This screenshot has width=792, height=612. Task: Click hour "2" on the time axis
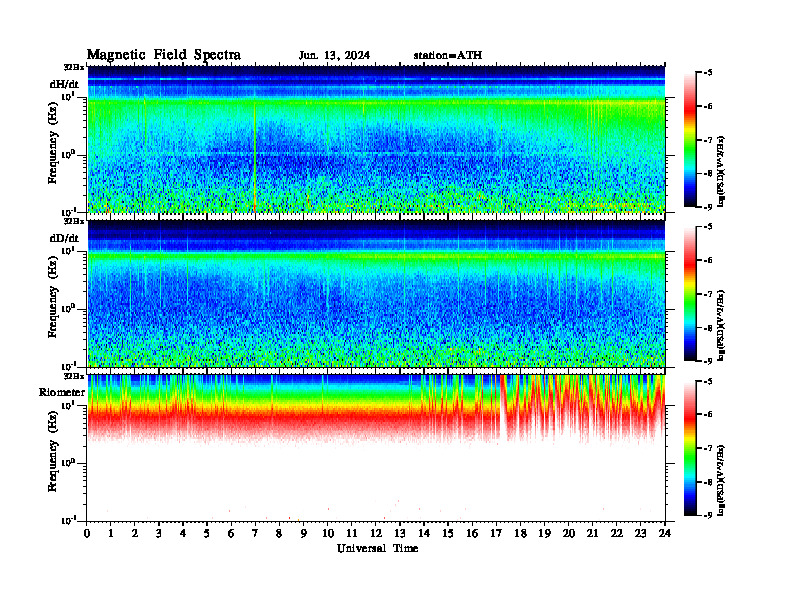pos(135,534)
